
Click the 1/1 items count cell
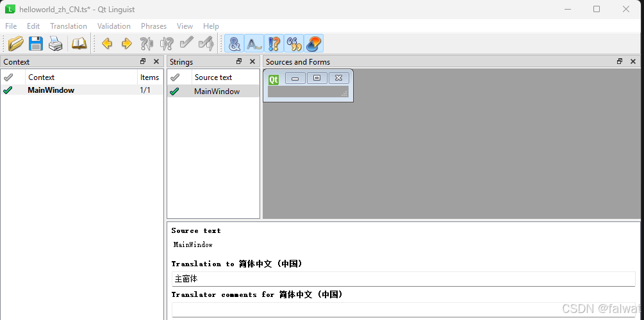point(145,90)
